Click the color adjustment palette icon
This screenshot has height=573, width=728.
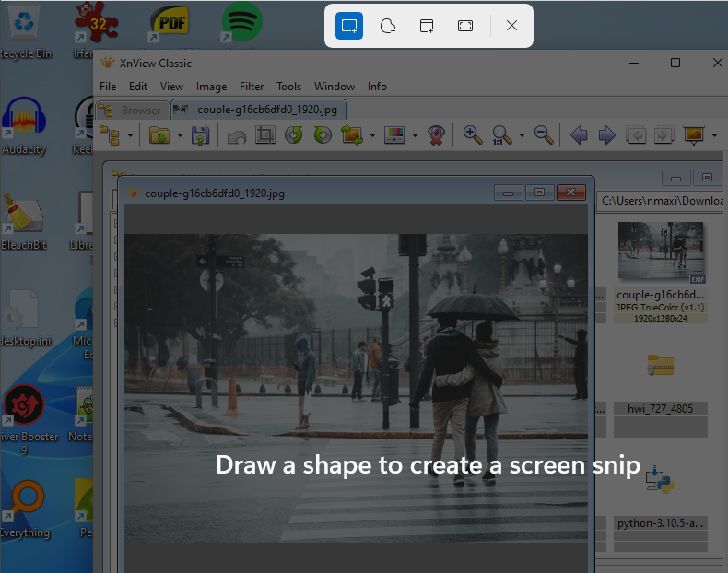click(394, 135)
